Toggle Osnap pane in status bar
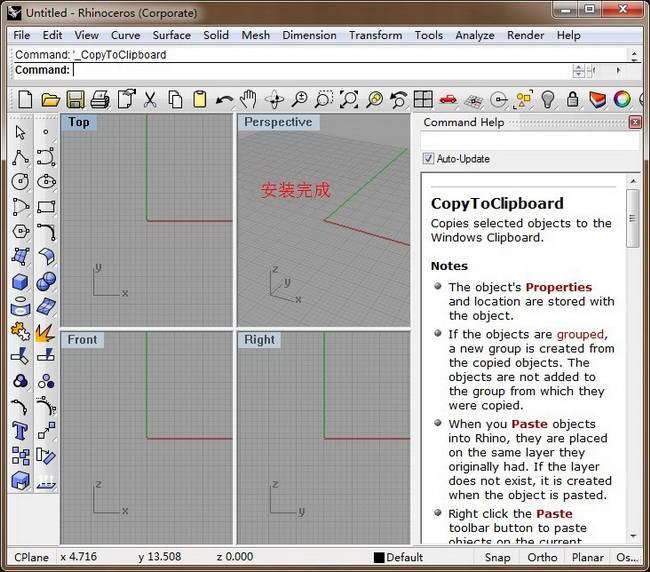Screen dimensions: 650x572 click(x=627, y=557)
